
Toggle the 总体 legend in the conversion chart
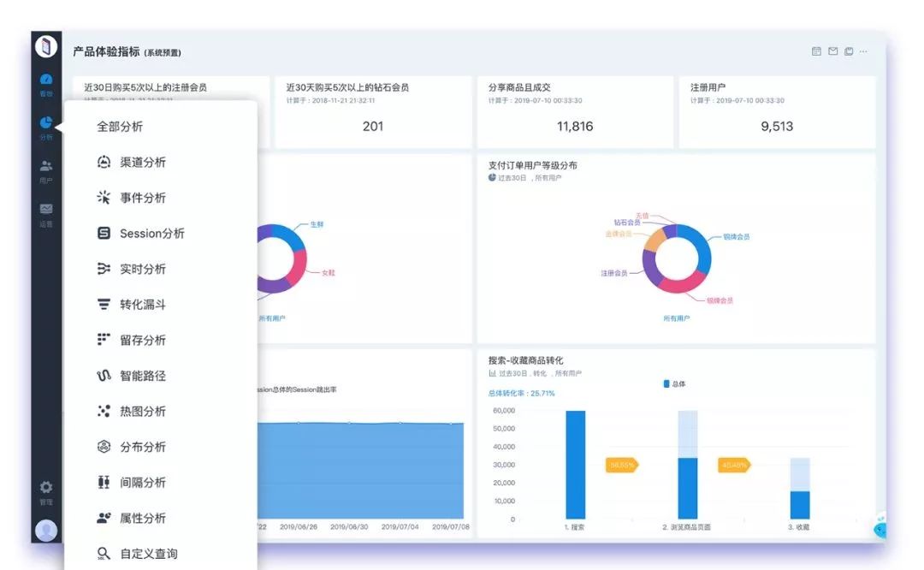(x=675, y=383)
